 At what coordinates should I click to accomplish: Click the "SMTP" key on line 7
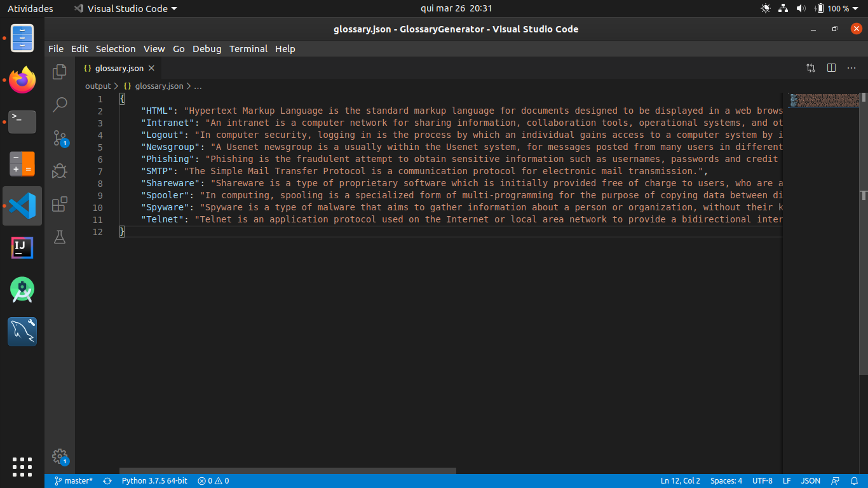[x=158, y=171]
